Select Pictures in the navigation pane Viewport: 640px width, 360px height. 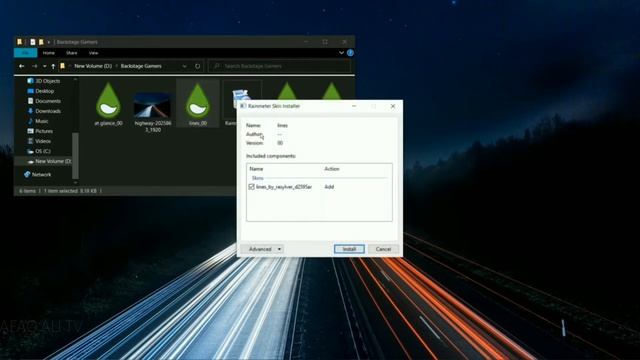tap(40, 131)
